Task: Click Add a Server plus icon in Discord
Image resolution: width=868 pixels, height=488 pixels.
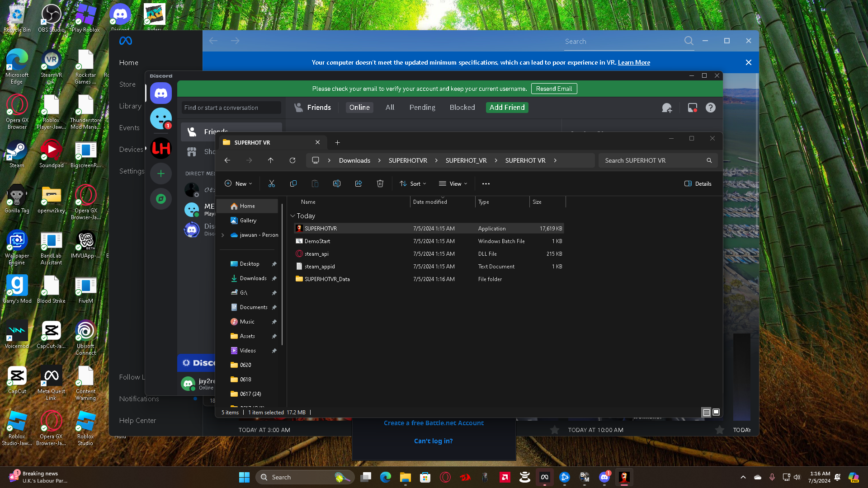Action: 161,174
